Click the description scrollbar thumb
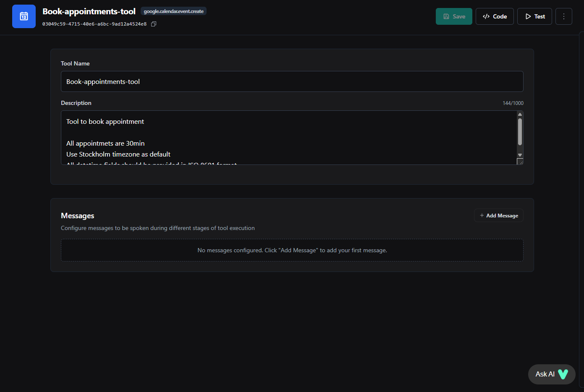Image resolution: width=584 pixels, height=392 pixels. point(520,132)
